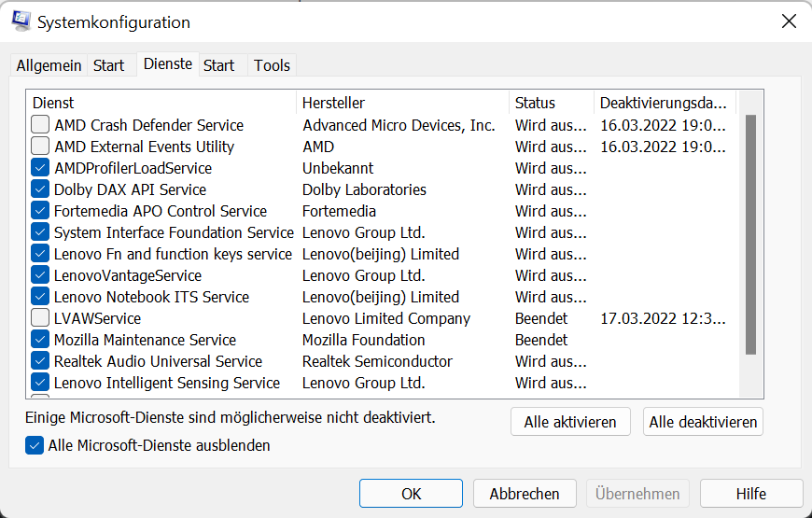Screen dimensions: 812x518
Task: Toggle Alle Microsoft-Dienste ausblenden checkbox
Action: 35,445
